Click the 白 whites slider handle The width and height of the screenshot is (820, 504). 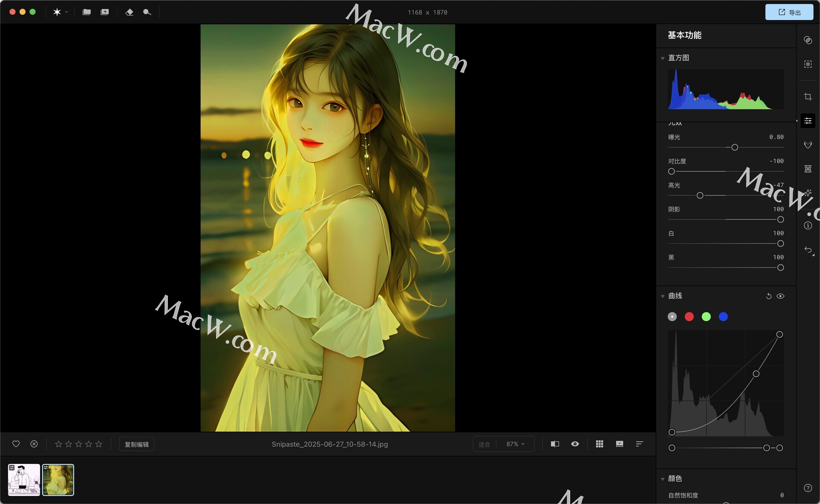click(x=780, y=243)
